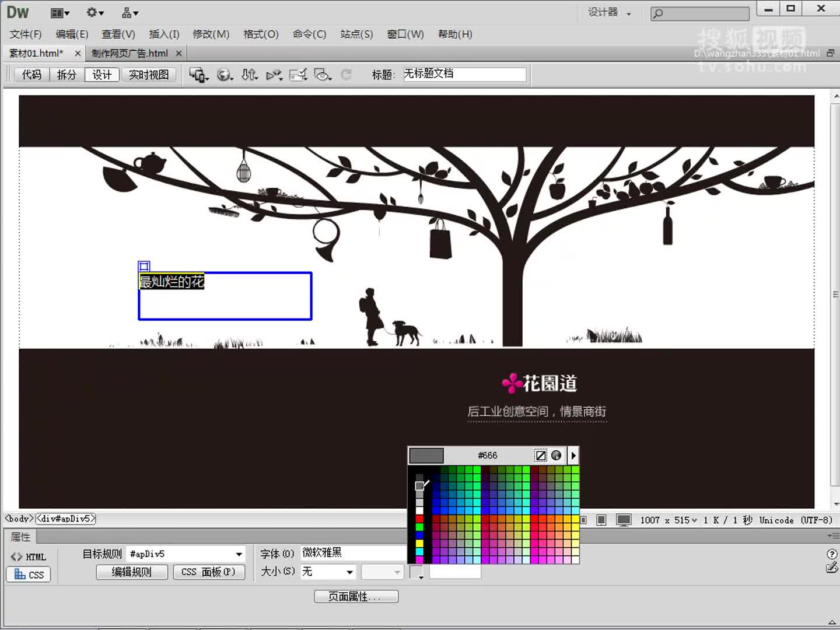
Task: Click the current color preview box
Action: point(426,455)
